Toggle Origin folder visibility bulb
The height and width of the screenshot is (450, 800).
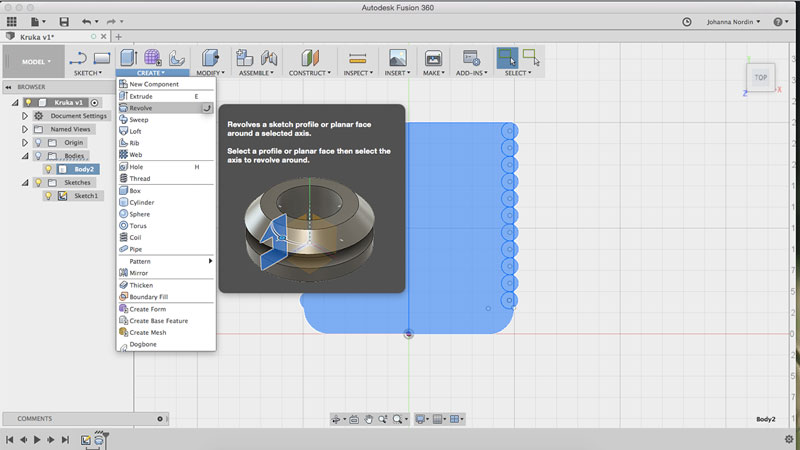[x=38, y=143]
